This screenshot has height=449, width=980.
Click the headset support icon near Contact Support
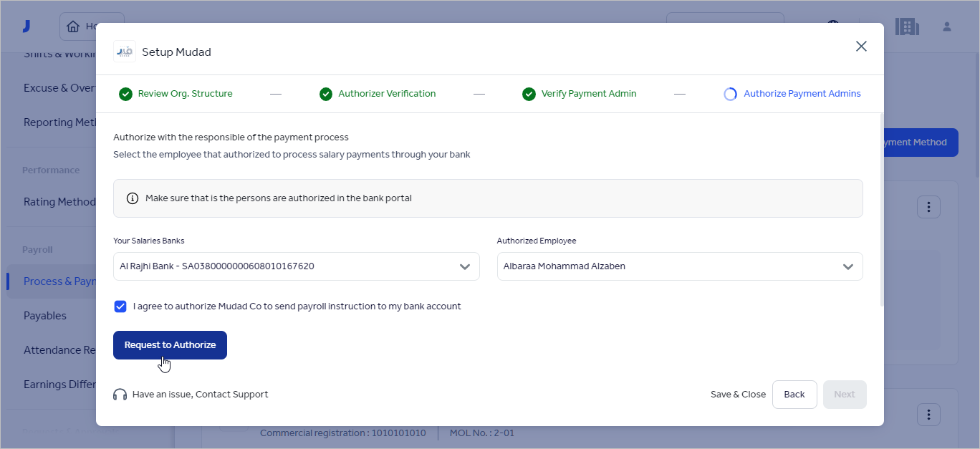[x=119, y=394]
